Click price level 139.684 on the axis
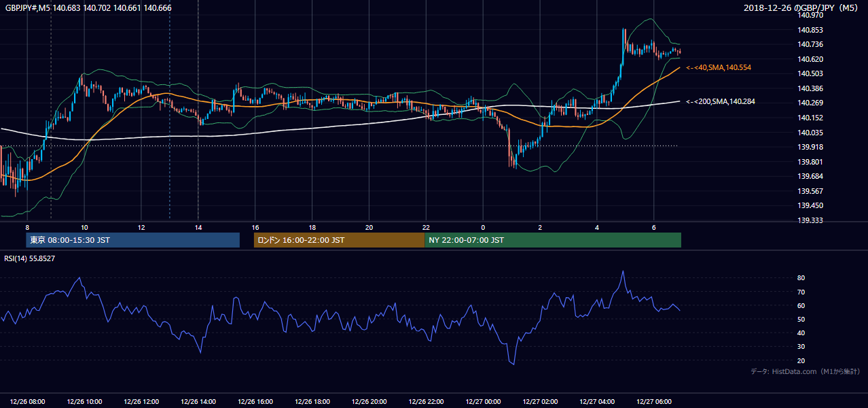This screenshot has width=868, height=408. [810, 177]
